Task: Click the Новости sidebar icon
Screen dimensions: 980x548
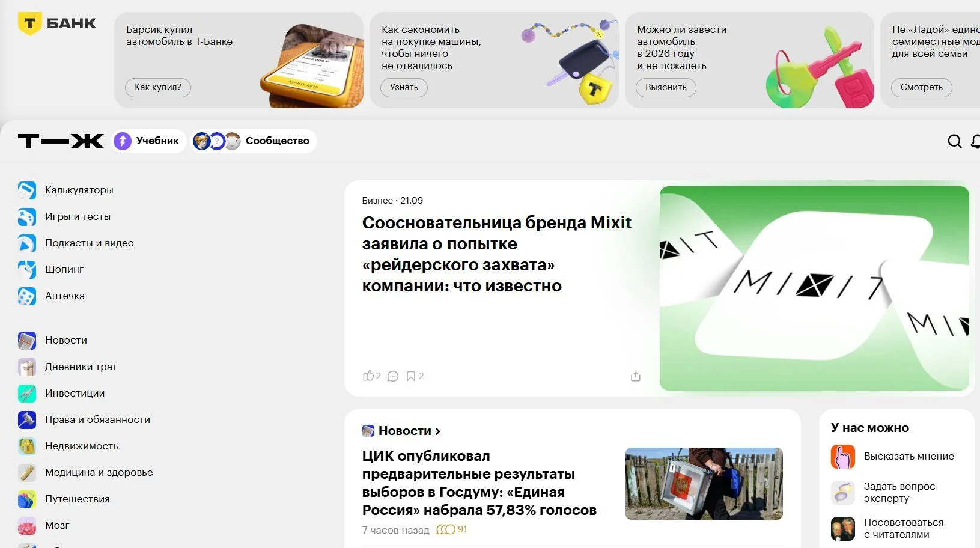Action: [x=26, y=340]
